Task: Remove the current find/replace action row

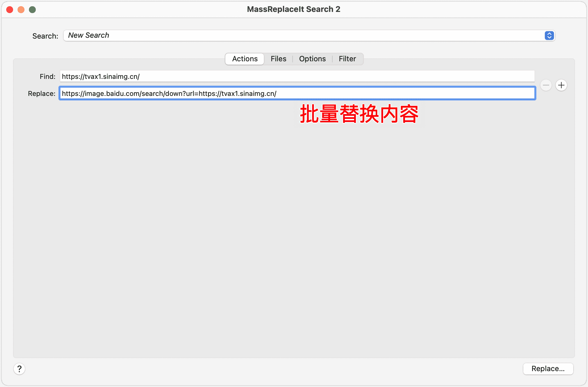Action: 546,85
